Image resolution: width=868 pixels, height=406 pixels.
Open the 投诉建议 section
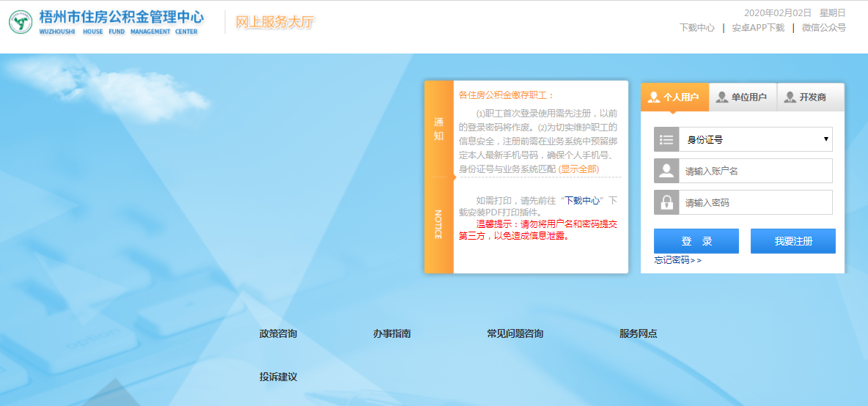tap(279, 377)
